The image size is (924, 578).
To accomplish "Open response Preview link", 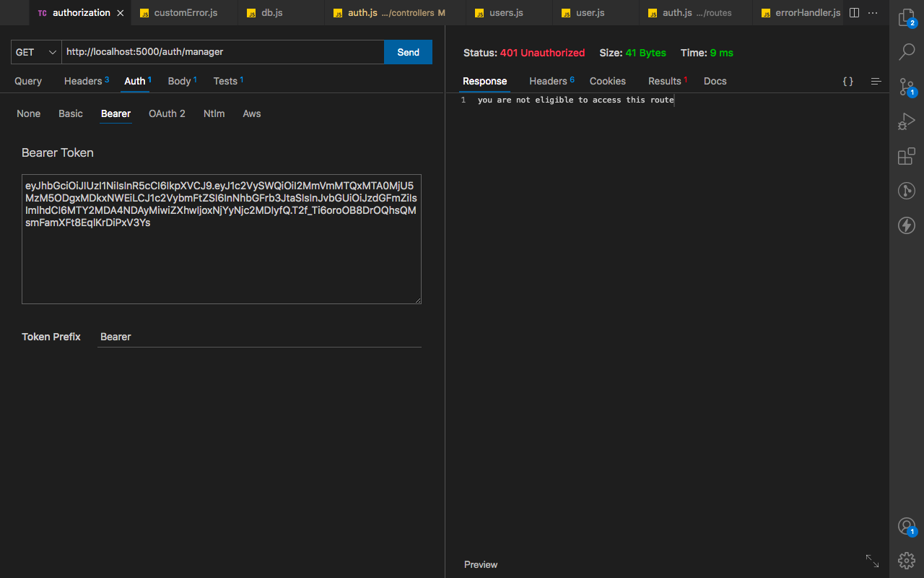I will coord(480,564).
